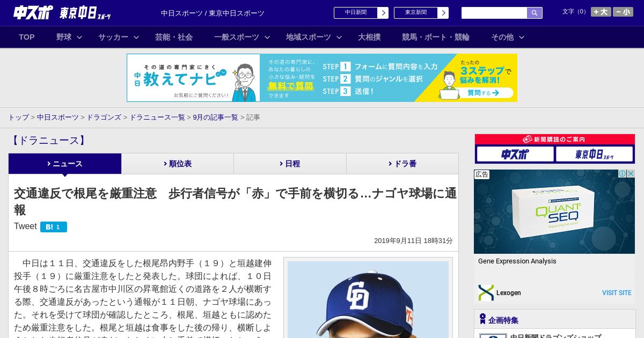Click arrow next to 東京新聞
The height and width of the screenshot is (338, 644).
[443, 13]
